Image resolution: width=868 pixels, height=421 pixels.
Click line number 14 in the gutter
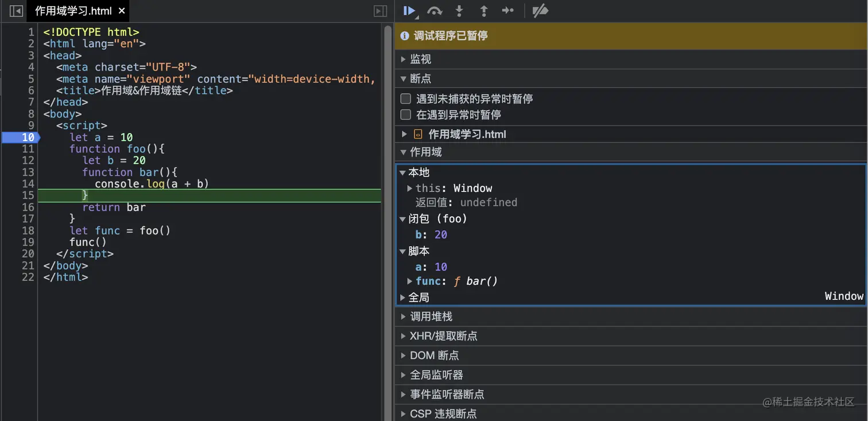click(28, 184)
